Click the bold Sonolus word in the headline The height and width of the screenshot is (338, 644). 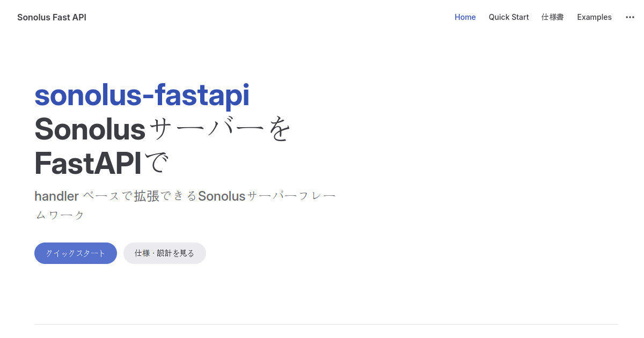pos(90,129)
